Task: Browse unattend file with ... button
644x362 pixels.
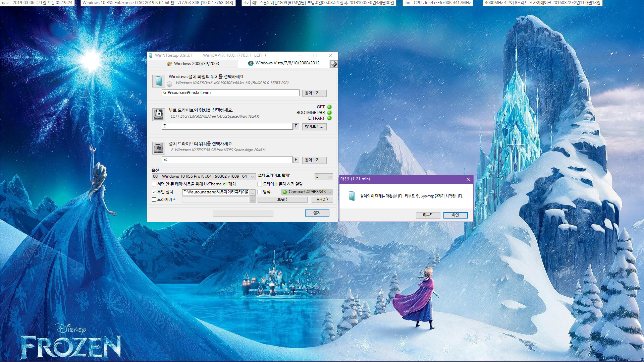Action: (253, 192)
